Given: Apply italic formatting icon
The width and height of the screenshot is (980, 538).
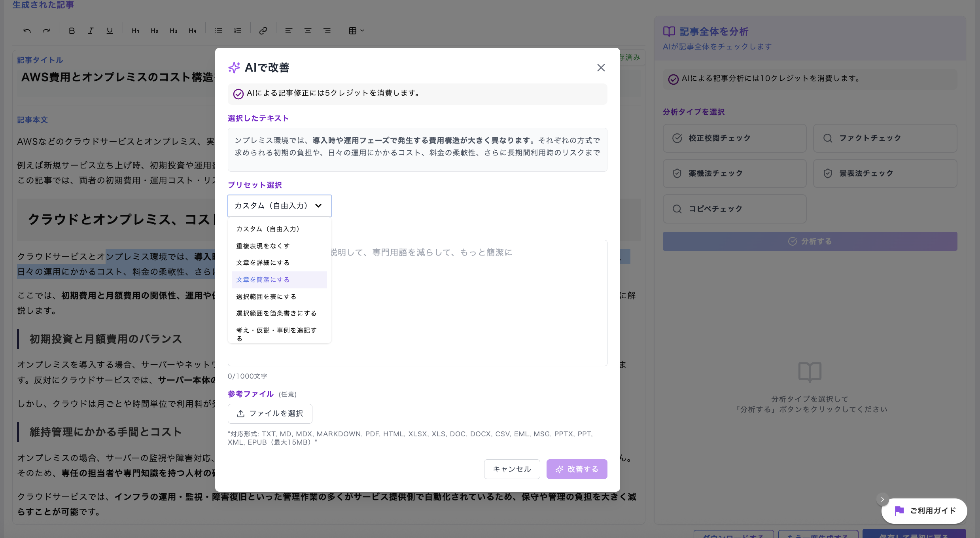Looking at the screenshot, I should (91, 31).
